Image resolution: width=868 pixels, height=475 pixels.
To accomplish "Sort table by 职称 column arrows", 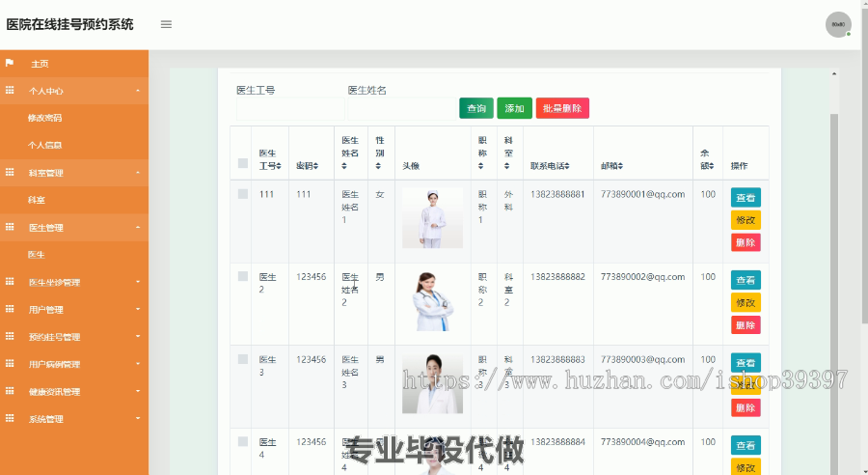I will 480,166.
